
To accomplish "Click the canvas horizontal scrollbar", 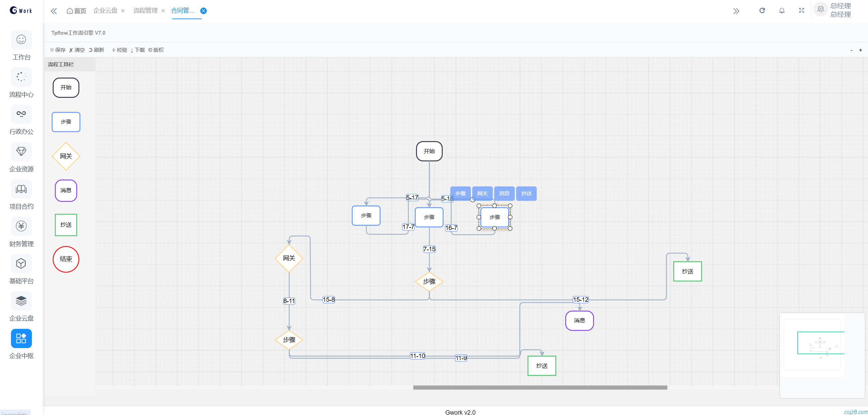I will click(x=540, y=388).
